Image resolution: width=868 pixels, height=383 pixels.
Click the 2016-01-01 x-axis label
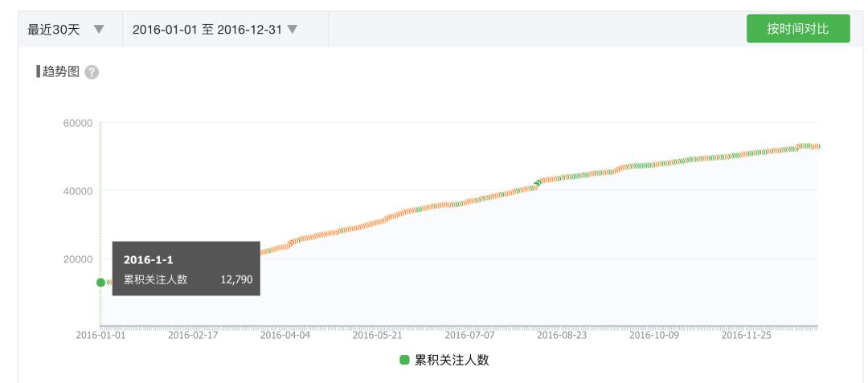point(100,335)
